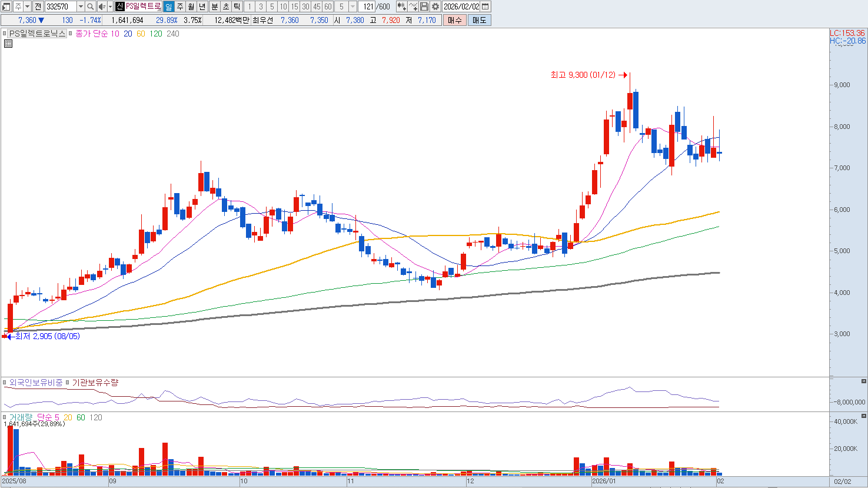Click the data grid icon below stock name

[8, 44]
